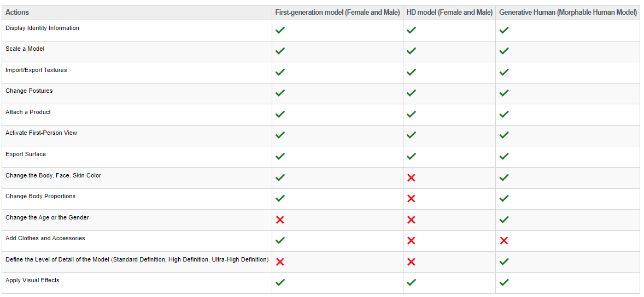Click green checkmark for Attach a Product, First-generation
644x297 pixels.
[x=280, y=115]
